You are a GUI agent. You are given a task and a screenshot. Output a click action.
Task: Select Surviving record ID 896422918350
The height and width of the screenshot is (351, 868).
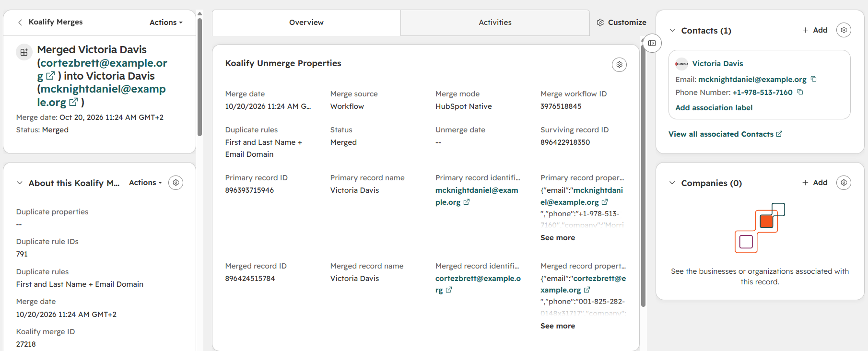pos(565,142)
